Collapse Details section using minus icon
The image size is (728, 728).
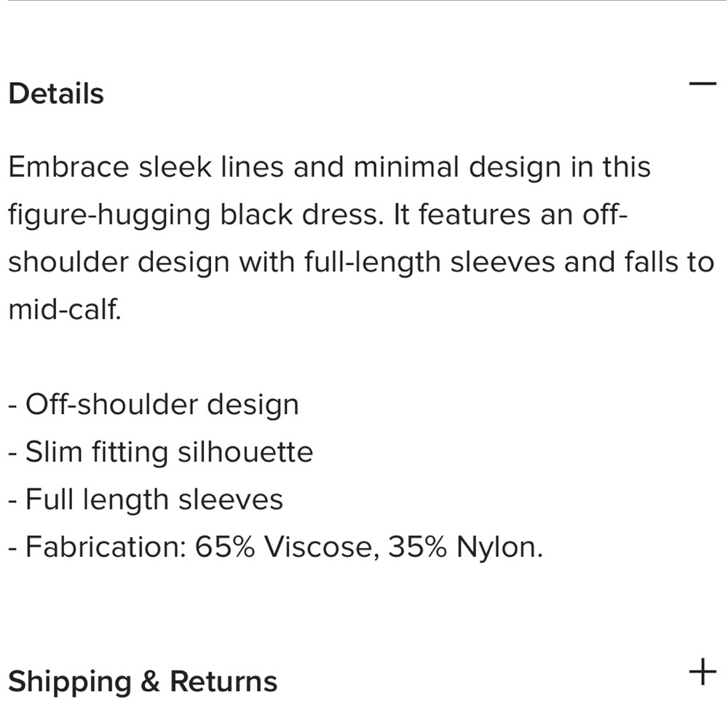click(703, 84)
